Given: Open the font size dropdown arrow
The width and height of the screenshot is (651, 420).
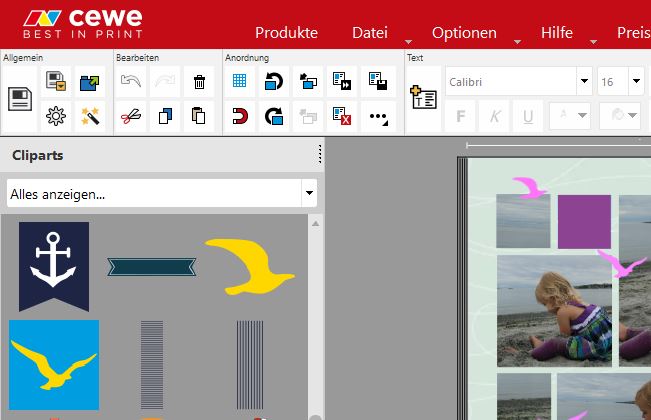Looking at the screenshot, I should (x=636, y=81).
